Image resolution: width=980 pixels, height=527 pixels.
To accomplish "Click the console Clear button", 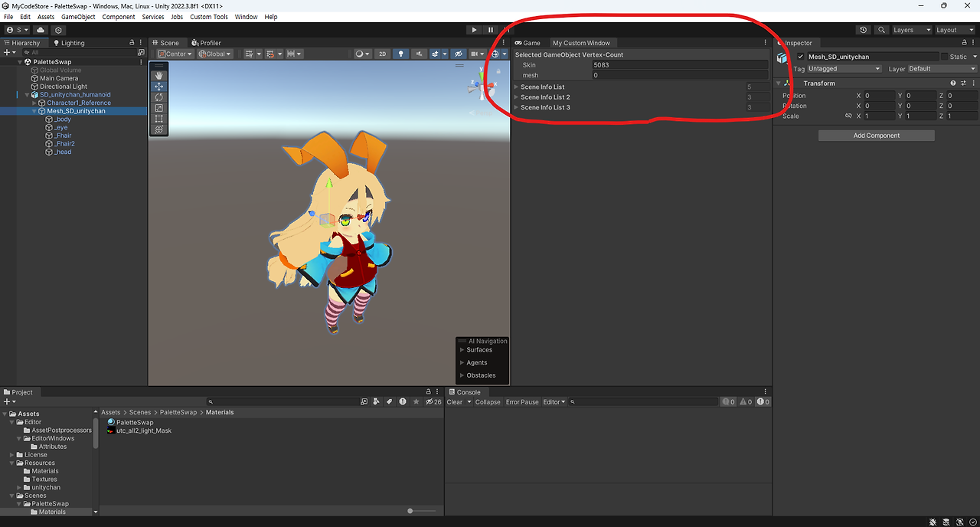I will (x=455, y=401).
